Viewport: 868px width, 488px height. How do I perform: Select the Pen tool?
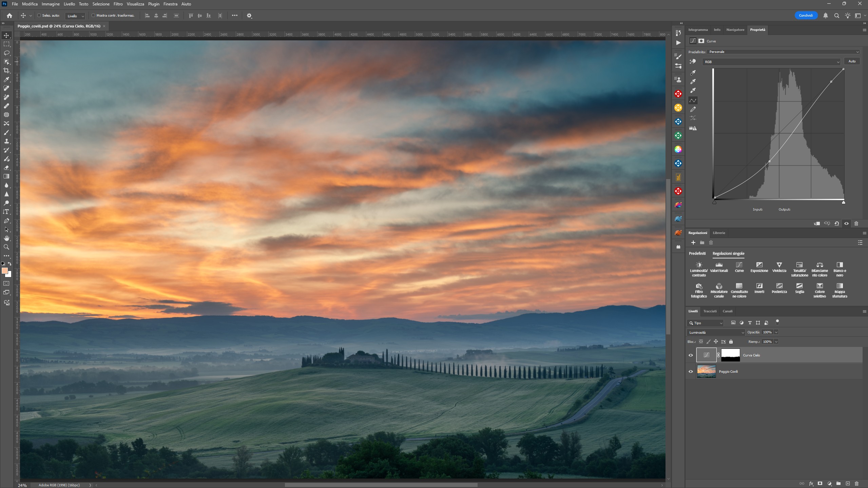coord(6,220)
